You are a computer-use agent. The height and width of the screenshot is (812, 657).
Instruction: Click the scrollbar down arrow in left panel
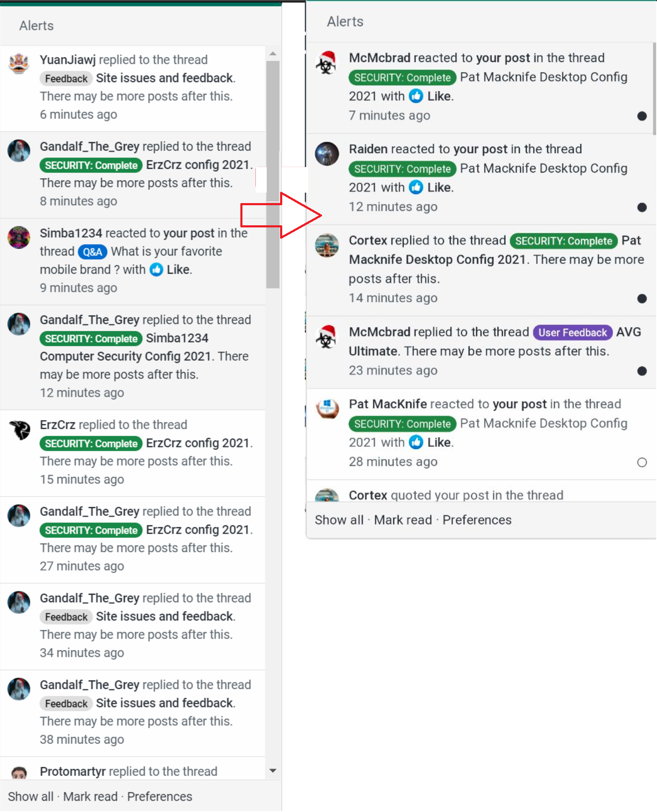[273, 771]
